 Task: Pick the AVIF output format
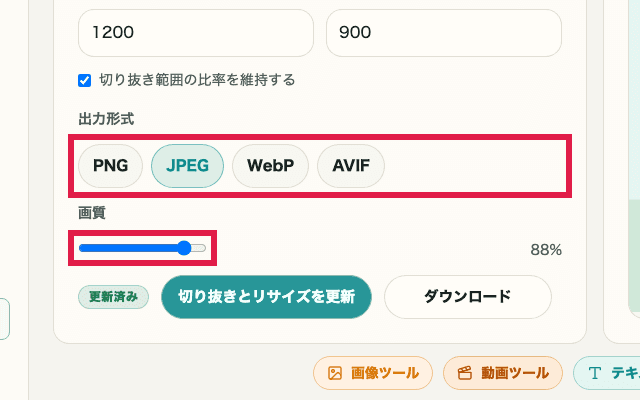pyautogui.click(x=351, y=166)
